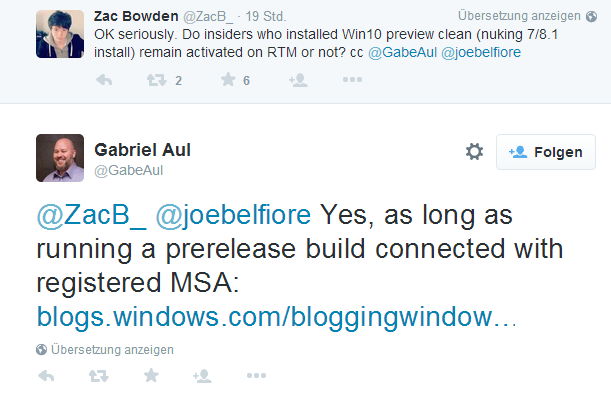The image size is (611, 406).
Task: Click the Folgen button
Action: point(546,152)
